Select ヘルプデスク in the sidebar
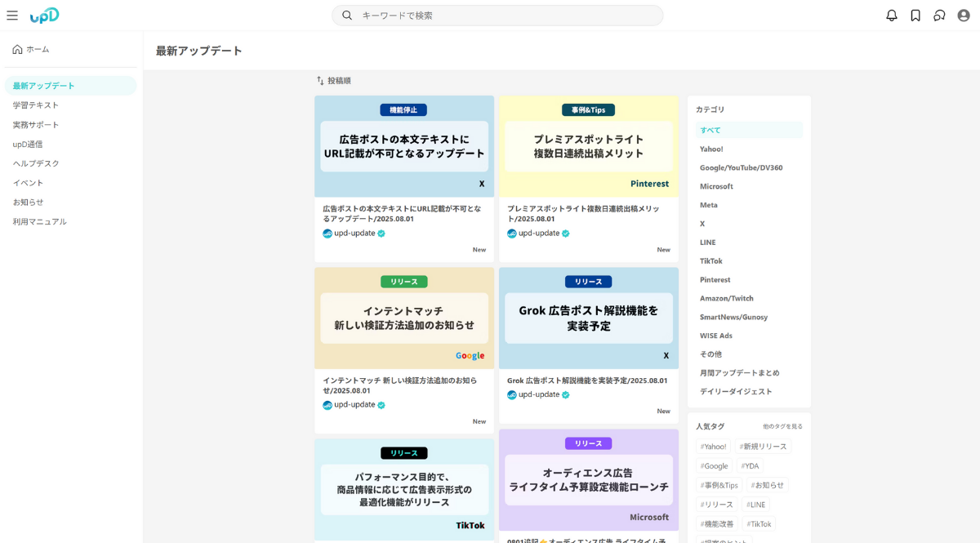The height and width of the screenshot is (543, 980). coord(36,163)
